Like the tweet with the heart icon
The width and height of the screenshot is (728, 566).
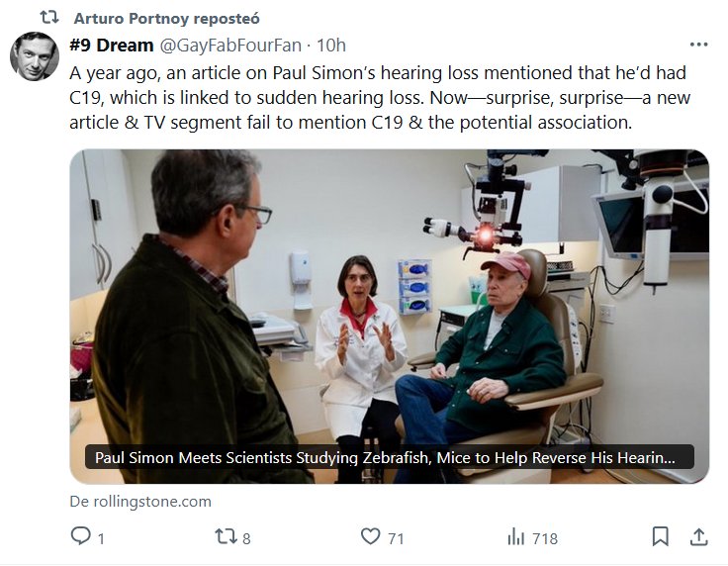[x=370, y=537]
